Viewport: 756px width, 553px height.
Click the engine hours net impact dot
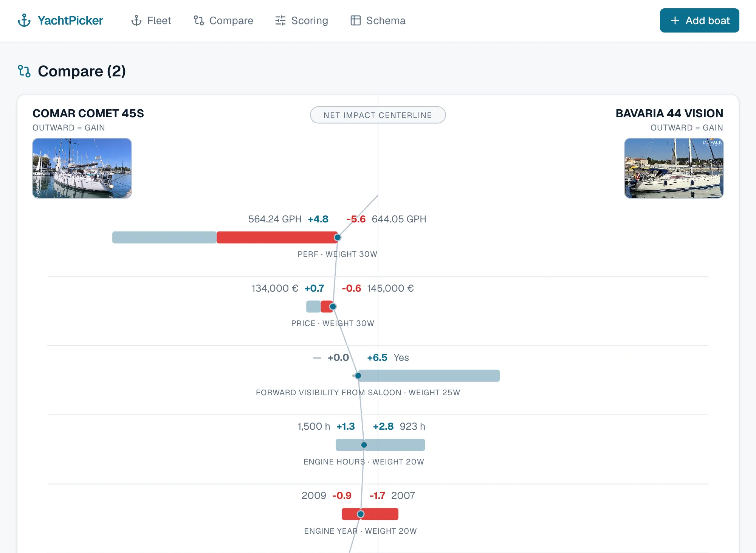[x=364, y=445]
